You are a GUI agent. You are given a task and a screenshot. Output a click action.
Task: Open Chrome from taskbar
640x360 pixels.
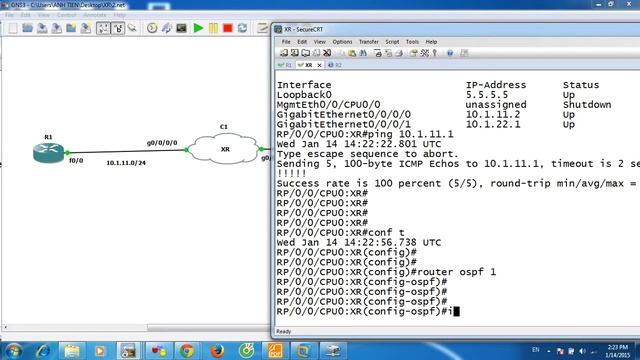click(187, 351)
